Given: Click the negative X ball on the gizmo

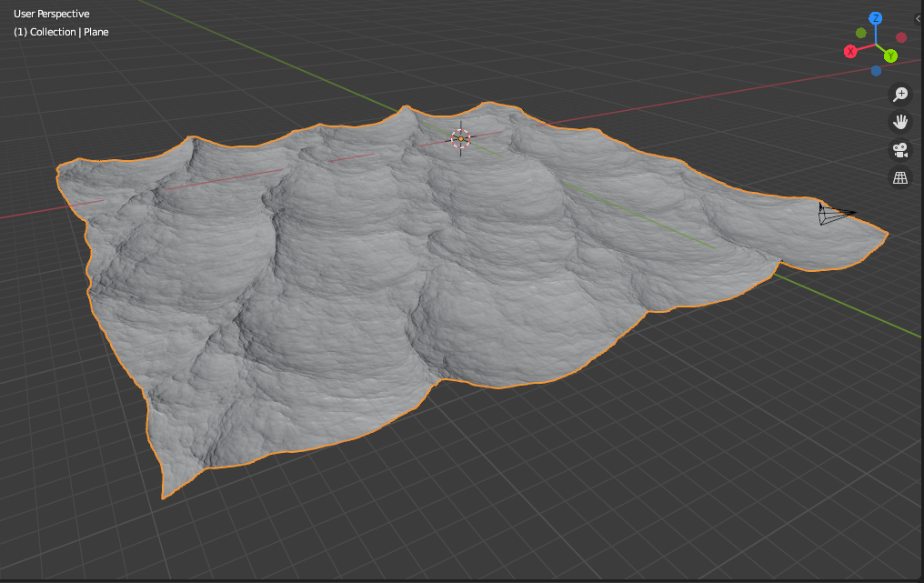Looking at the screenshot, I should pyautogui.click(x=901, y=37).
